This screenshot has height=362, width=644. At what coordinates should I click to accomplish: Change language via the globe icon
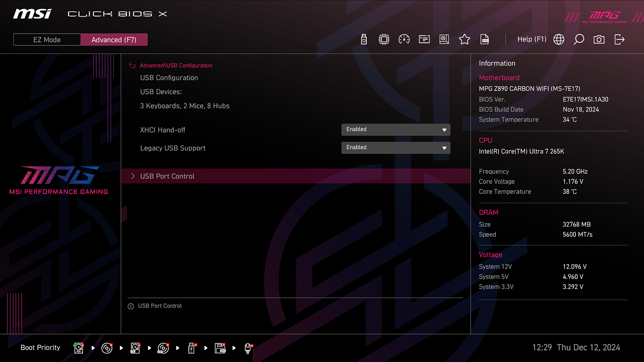pyautogui.click(x=559, y=39)
